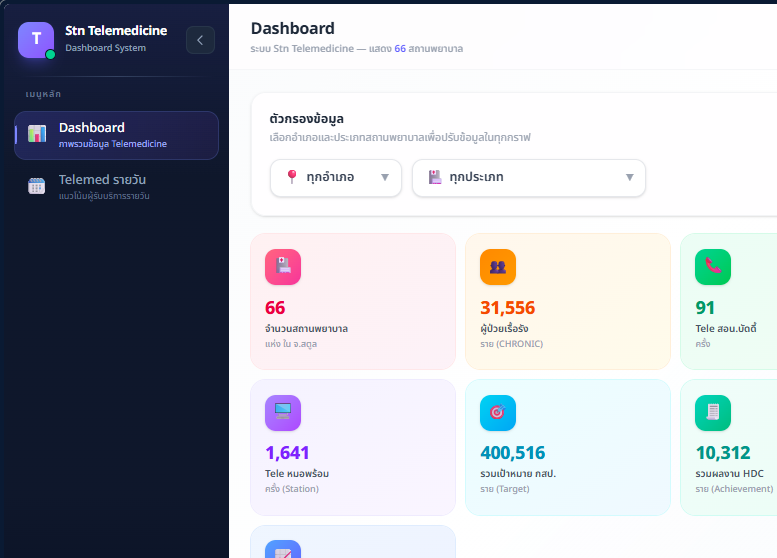Viewport: 777px width, 558px height.
Task: Collapse the sidebar with the chevron button
Action: pos(200,40)
